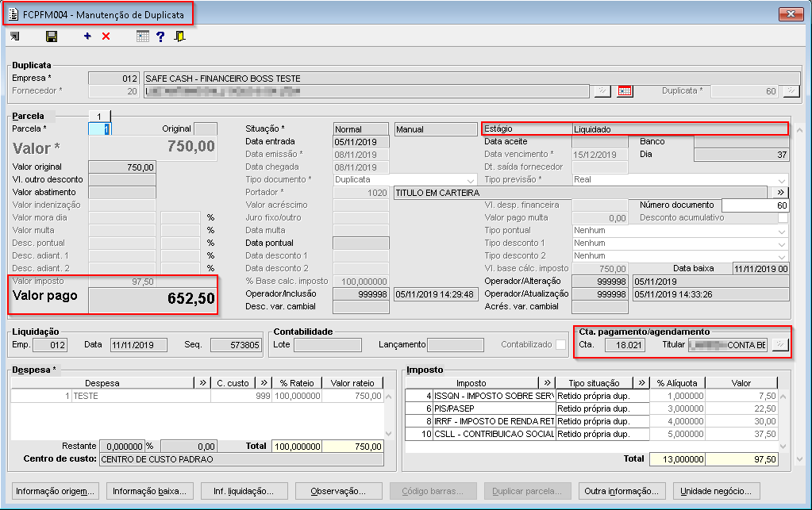Click the red calendar icon beside Fornecedor
812x510 pixels.
click(x=625, y=91)
